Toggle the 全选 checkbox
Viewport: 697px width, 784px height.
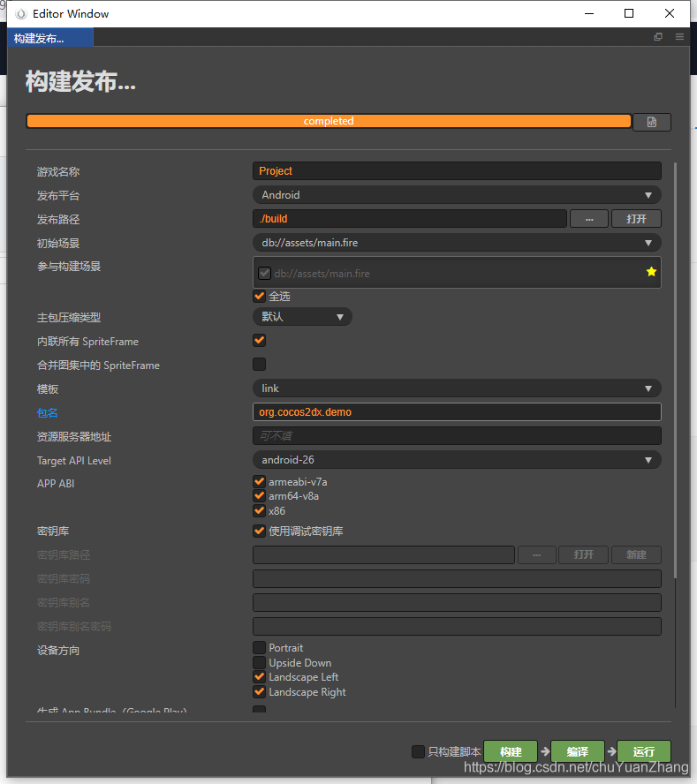tap(259, 296)
